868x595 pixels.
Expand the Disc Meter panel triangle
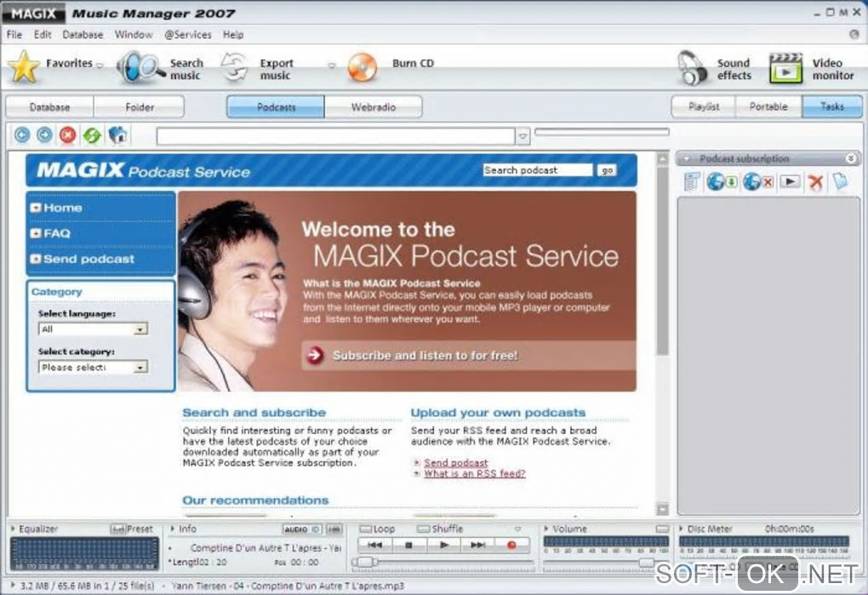(681, 529)
